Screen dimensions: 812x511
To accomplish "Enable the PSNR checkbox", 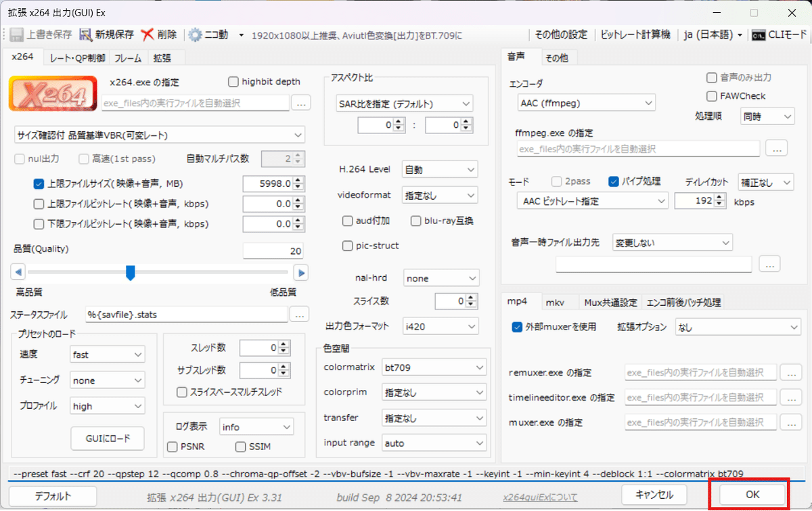I will point(172,447).
